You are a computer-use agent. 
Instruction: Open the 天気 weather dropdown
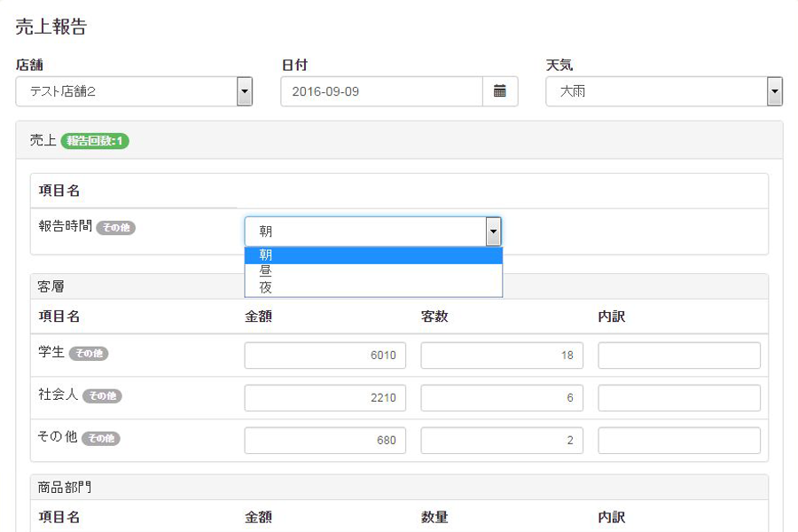tap(663, 91)
